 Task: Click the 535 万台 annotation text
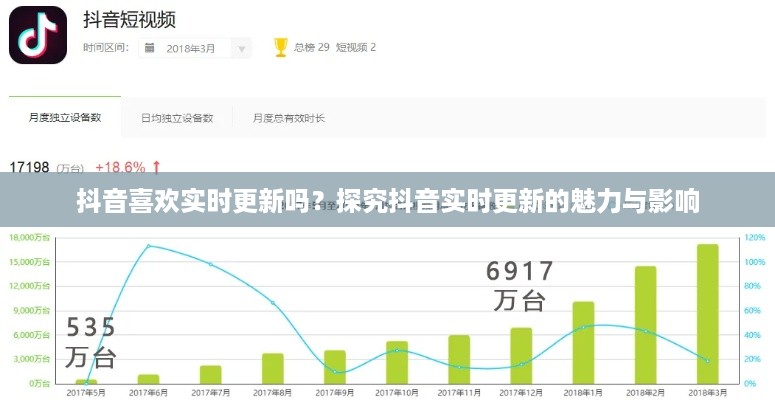pos(91,342)
